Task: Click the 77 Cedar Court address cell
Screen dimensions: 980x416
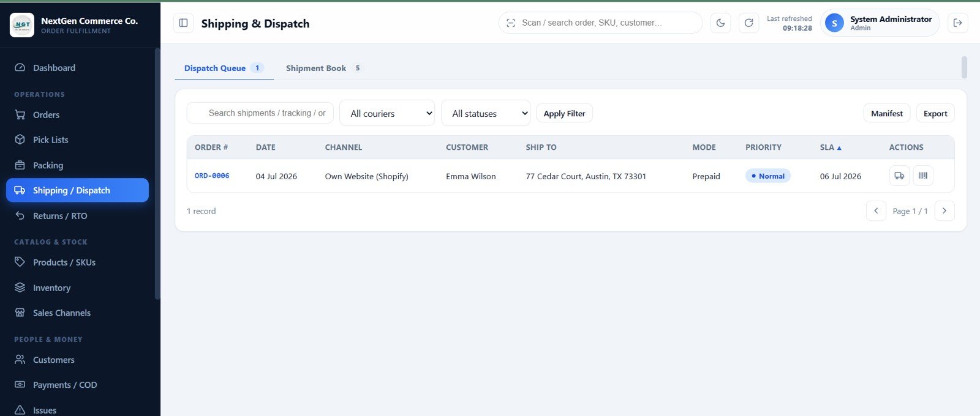Action: click(586, 176)
